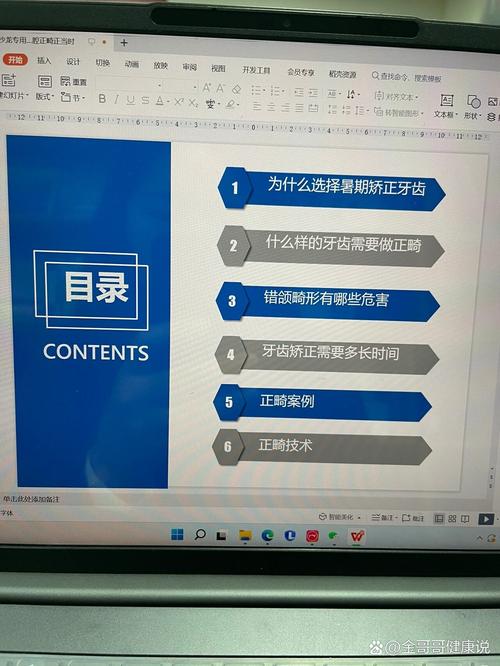
Task: Apply distributed alignment
Action: [x=313, y=108]
